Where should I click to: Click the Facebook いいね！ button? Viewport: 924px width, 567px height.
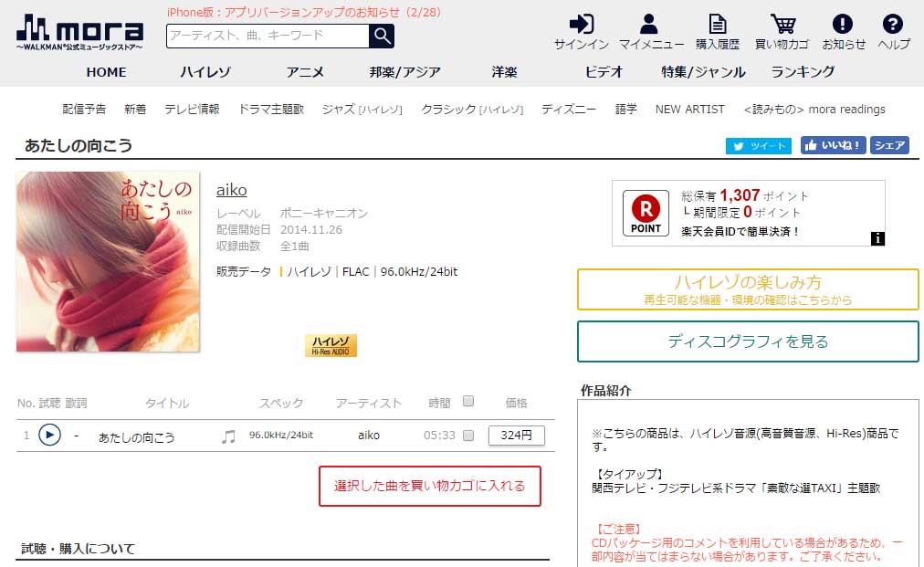pyautogui.click(x=834, y=145)
